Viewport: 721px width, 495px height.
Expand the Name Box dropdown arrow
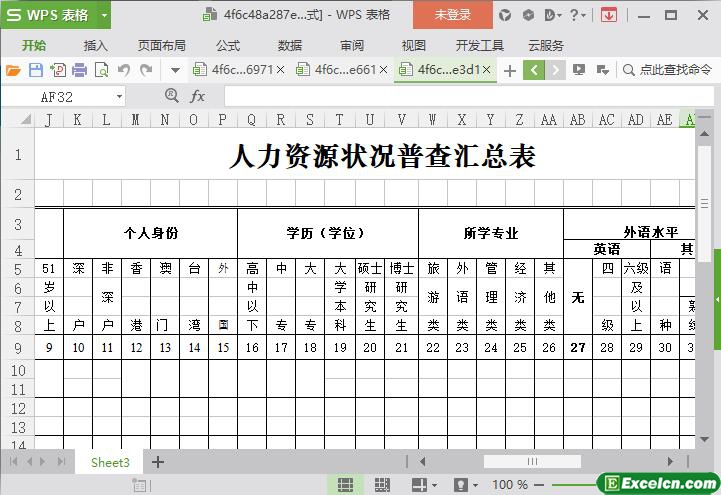(x=119, y=97)
